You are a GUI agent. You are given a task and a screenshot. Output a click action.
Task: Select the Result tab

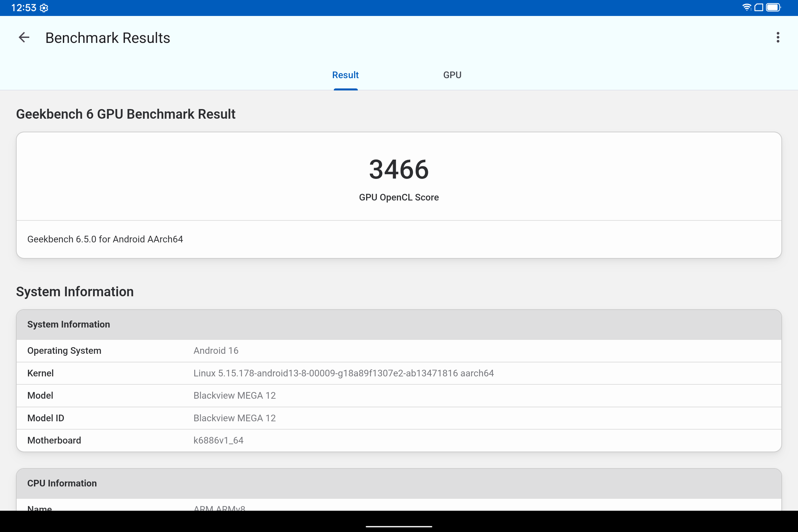(x=345, y=75)
